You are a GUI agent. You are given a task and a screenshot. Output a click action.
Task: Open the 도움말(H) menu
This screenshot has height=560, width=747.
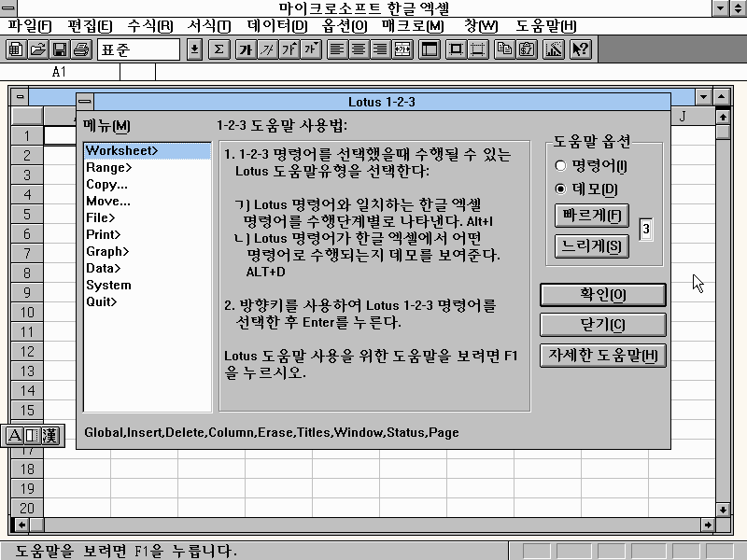point(546,26)
